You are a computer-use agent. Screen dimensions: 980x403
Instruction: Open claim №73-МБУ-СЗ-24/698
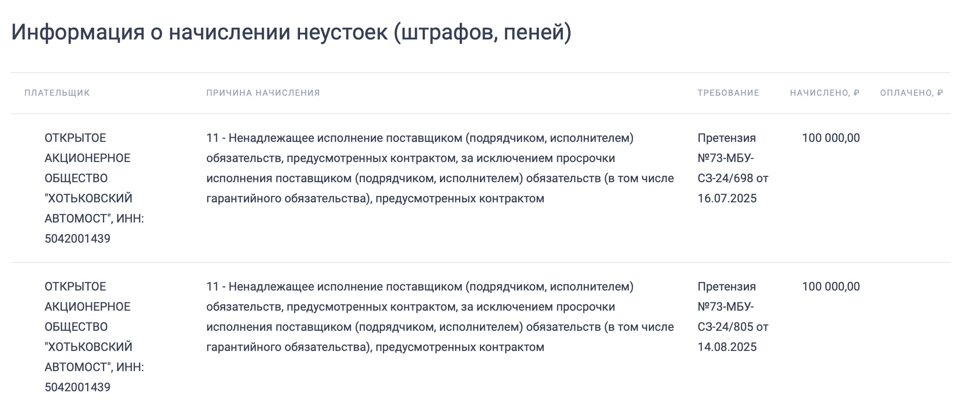732,168
